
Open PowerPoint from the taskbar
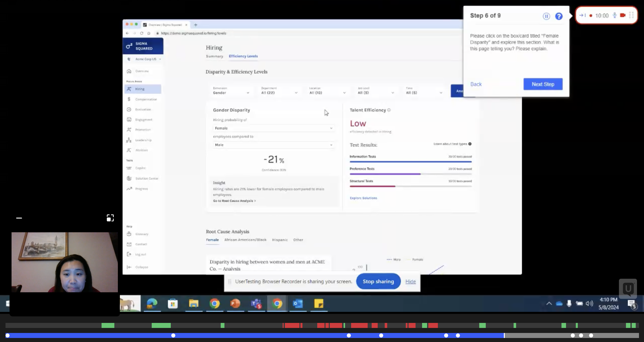(235, 304)
